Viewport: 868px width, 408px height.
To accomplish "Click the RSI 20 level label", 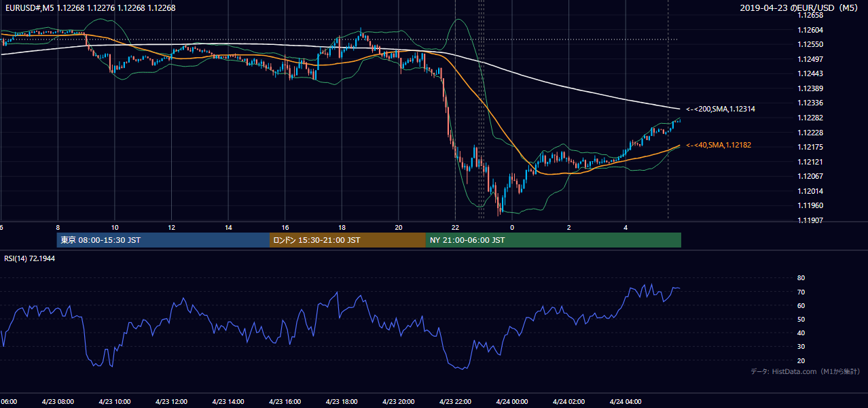I will [801, 360].
